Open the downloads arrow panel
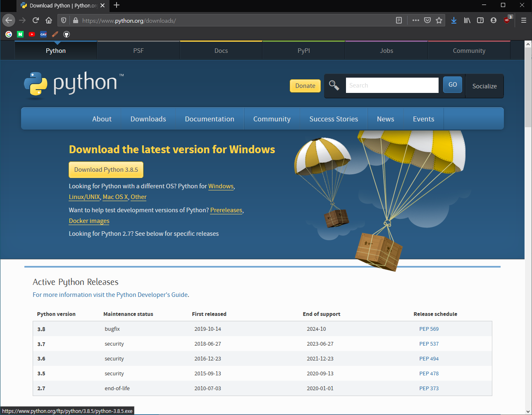The width and height of the screenshot is (532, 415). tap(454, 20)
